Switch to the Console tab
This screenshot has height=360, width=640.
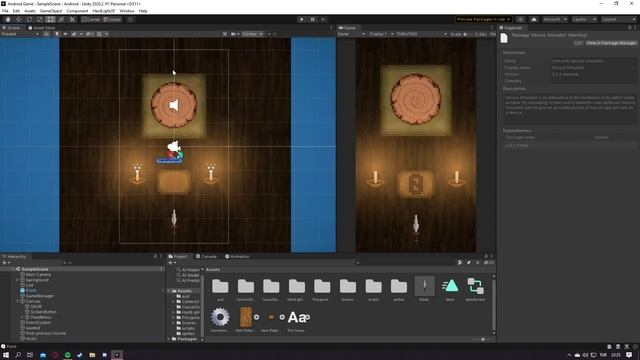point(206,256)
